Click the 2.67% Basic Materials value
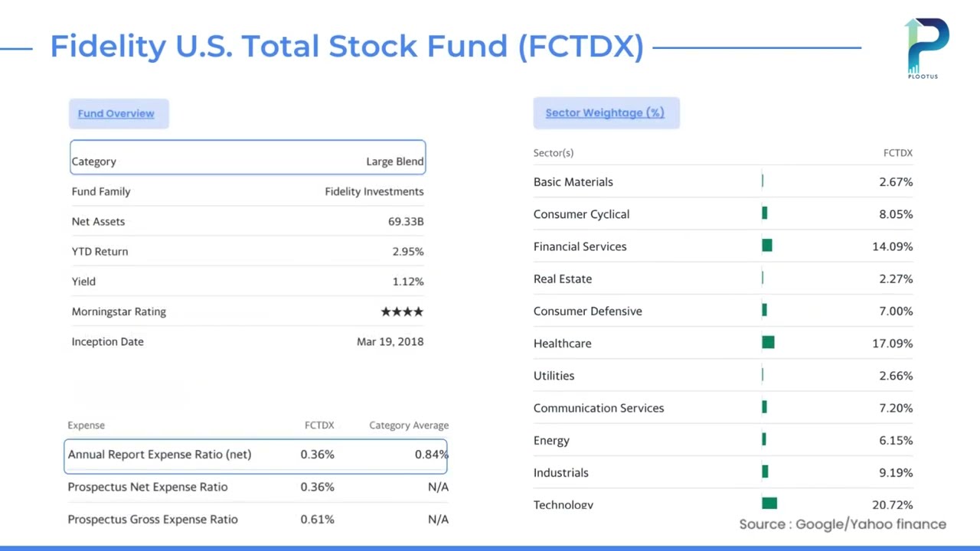Screen dimensions: 980x551 [896, 182]
